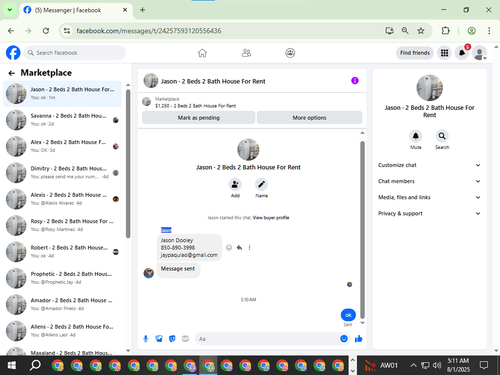Open View buyer profile link

[271, 218]
